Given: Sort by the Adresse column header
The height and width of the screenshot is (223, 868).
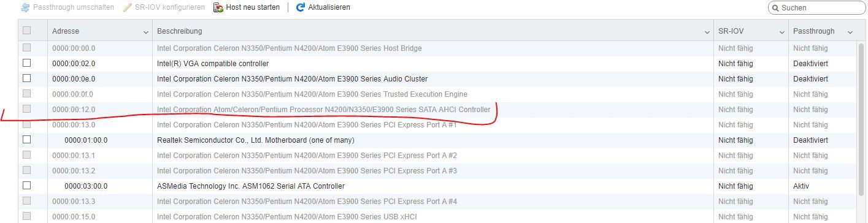Looking at the screenshot, I should (x=66, y=31).
